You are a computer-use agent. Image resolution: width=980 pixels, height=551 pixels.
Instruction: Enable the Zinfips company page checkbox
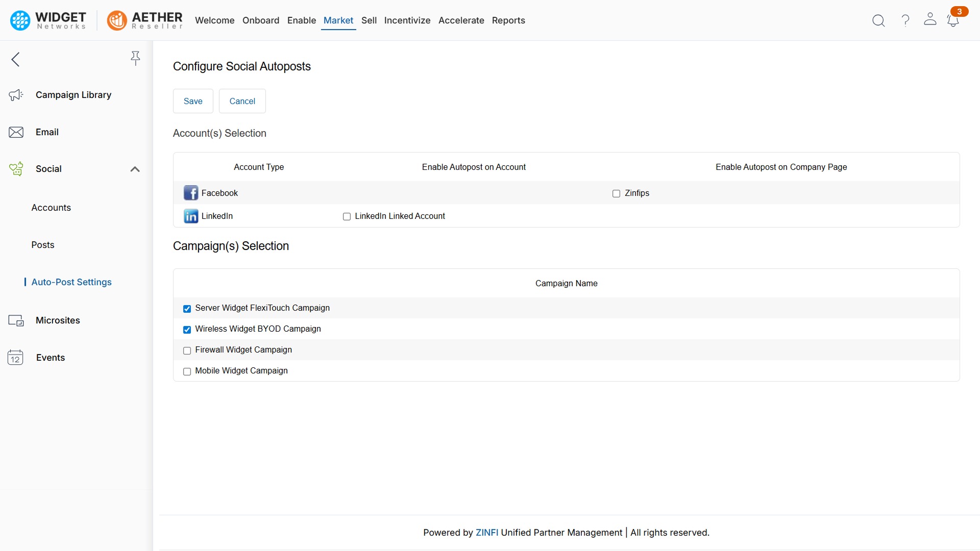click(616, 193)
